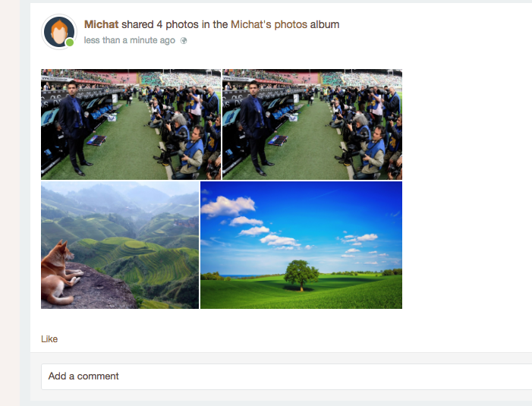The height and width of the screenshot is (406, 532).
Task: Like the shared photos post
Action: [49, 339]
